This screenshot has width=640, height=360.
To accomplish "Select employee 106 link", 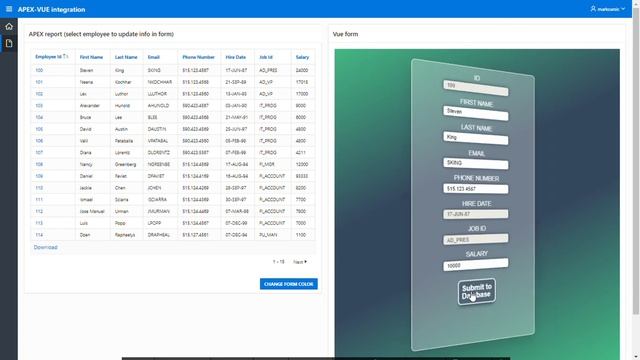I will click(39, 141).
